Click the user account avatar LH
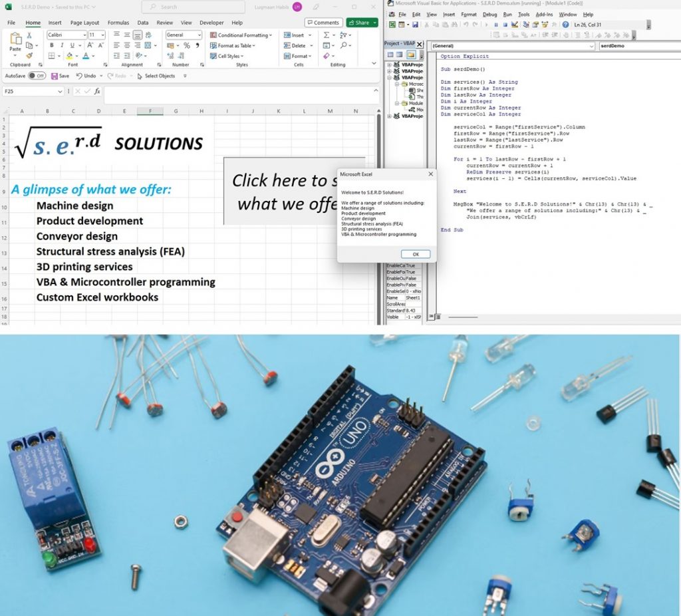The image size is (681, 616). (x=297, y=7)
